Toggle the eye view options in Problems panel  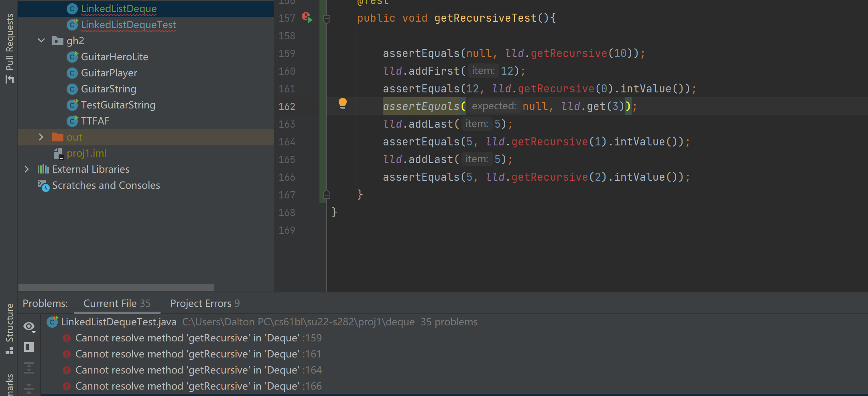click(x=29, y=327)
